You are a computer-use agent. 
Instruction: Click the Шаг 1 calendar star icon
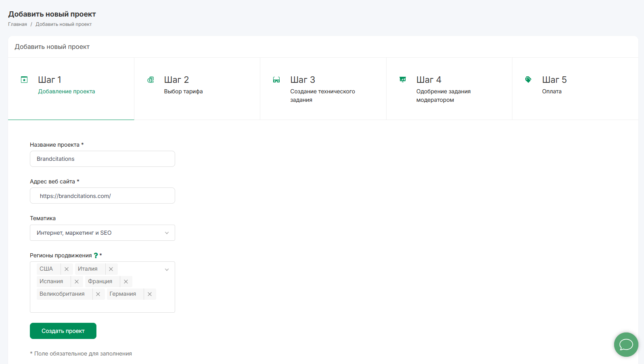(x=24, y=80)
